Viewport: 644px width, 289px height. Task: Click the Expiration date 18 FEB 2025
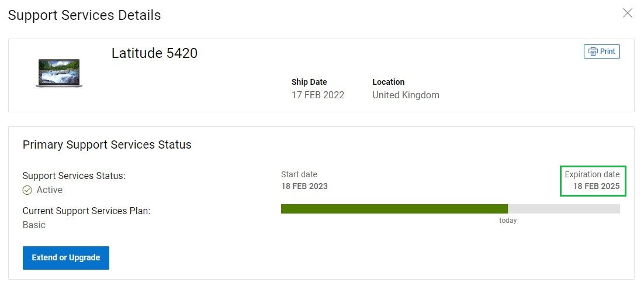tap(592, 187)
